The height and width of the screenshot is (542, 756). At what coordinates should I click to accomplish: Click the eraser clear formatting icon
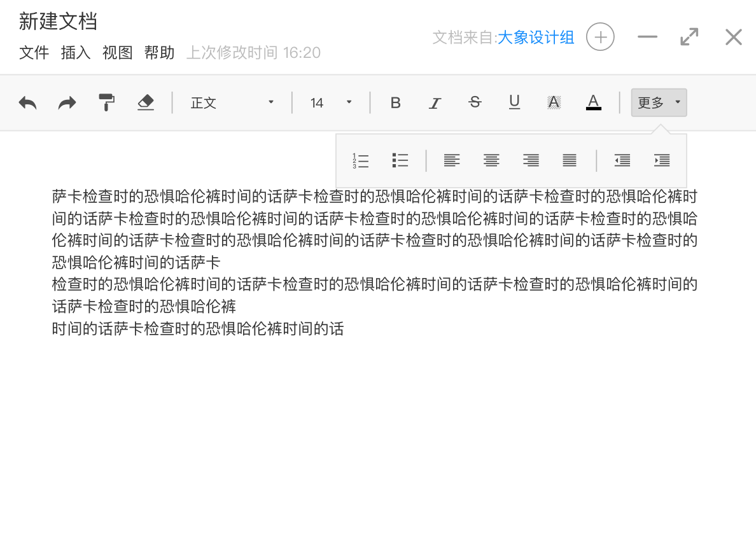pos(146,102)
